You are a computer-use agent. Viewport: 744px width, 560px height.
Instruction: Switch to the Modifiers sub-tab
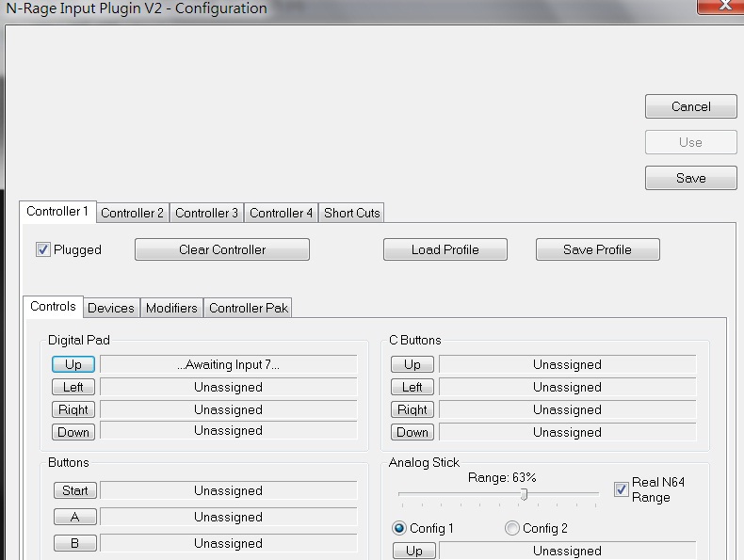[171, 308]
